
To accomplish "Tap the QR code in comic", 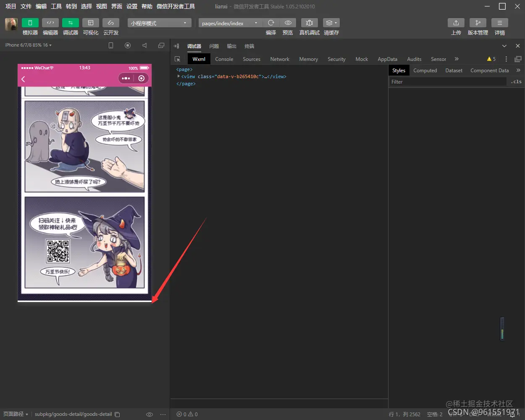I will (58, 251).
